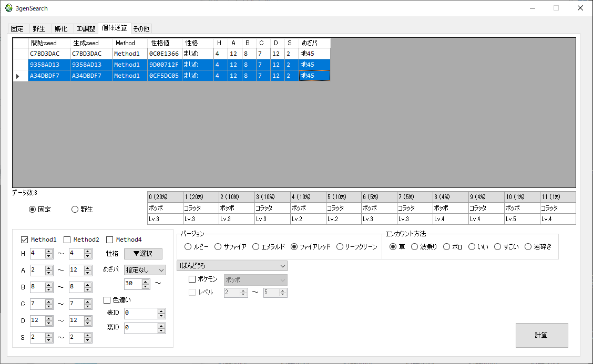Open the 1ばんどうろ location dropdown

click(232, 266)
